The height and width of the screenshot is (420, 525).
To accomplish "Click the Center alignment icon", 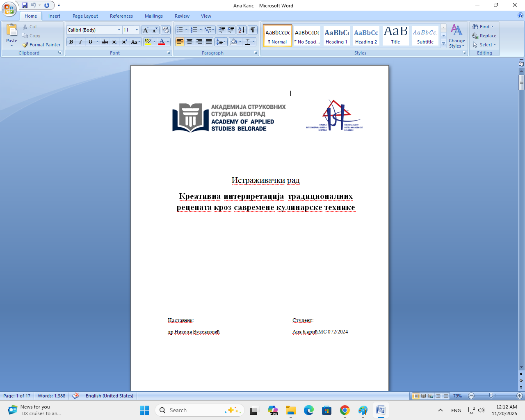I will [x=189, y=42].
